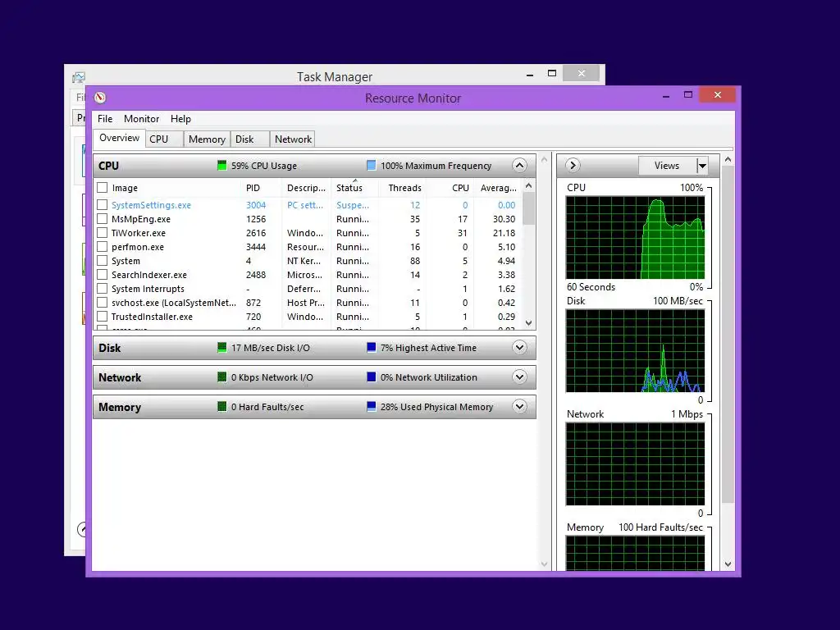Sort by the Status column header
Image resolution: width=840 pixels, height=630 pixels.
pyautogui.click(x=349, y=188)
